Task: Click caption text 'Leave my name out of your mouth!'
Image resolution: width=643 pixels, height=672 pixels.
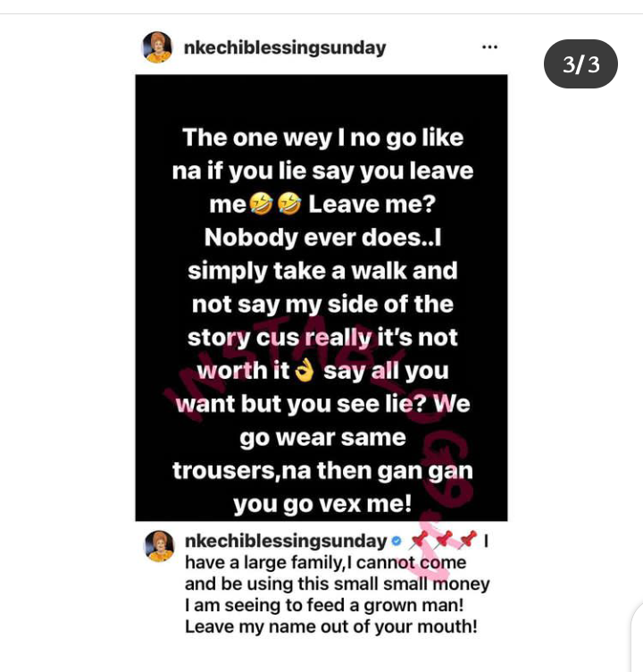Action: [x=330, y=626]
